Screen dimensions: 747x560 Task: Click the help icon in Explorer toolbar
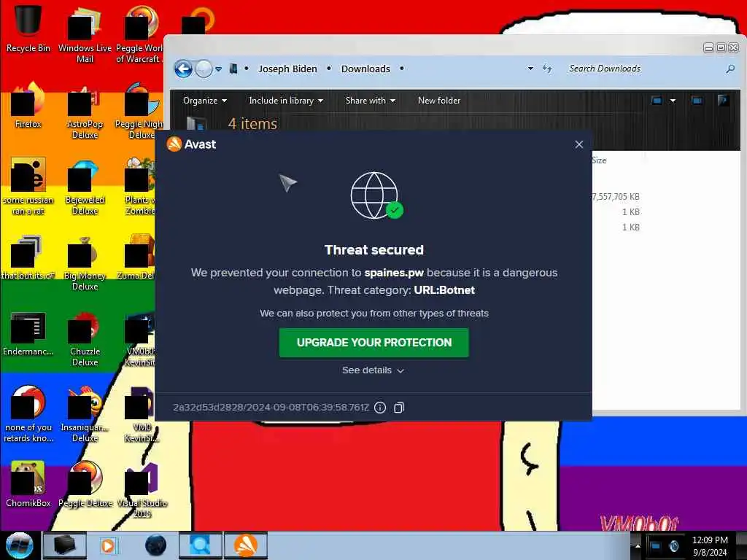point(723,101)
